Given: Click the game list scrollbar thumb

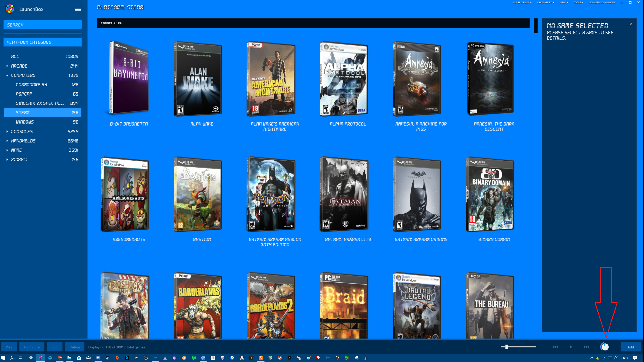Looking at the screenshot, I should [536, 26].
